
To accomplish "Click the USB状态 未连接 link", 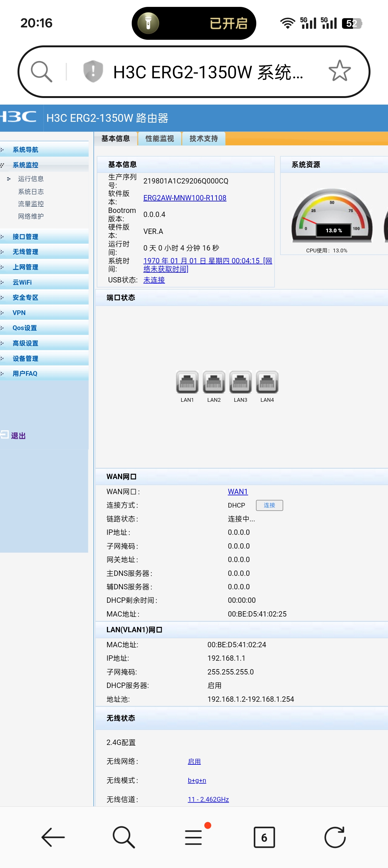I will pyautogui.click(x=154, y=280).
